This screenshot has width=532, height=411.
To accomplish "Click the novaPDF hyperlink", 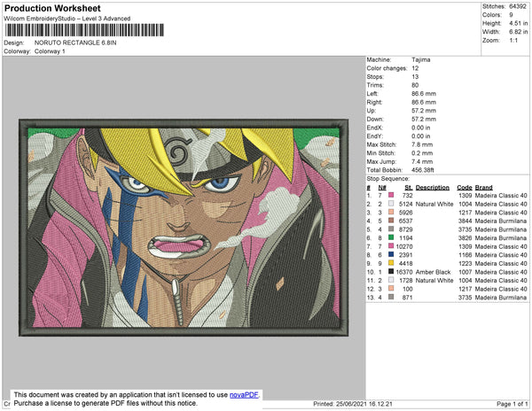I will [x=244, y=395].
